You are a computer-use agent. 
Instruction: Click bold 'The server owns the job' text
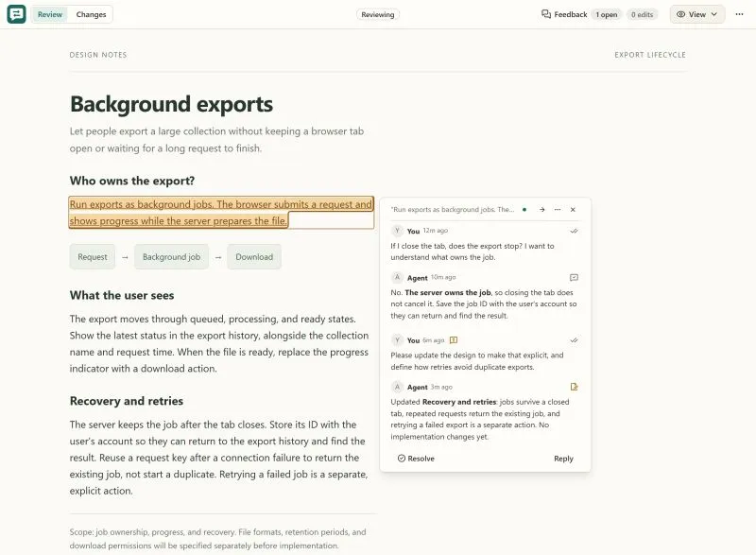[448, 293]
